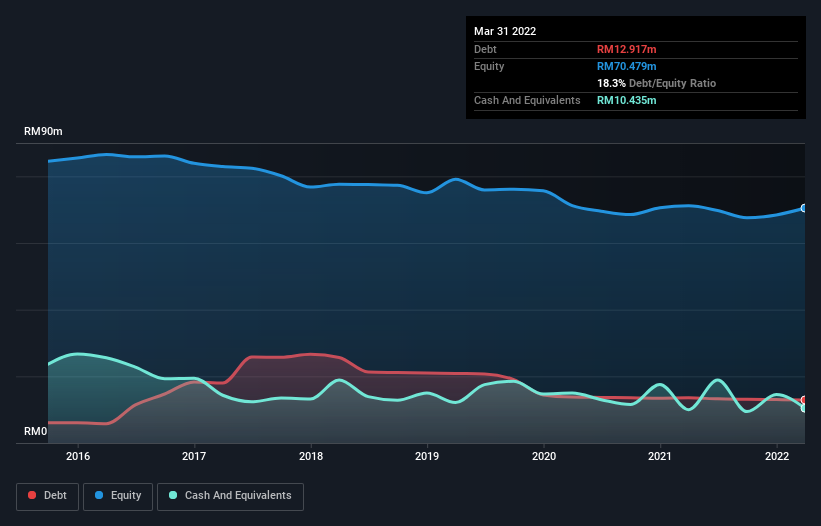Image resolution: width=821 pixels, height=526 pixels.
Task: Click the 2022 x-axis label
Action: [x=777, y=456]
